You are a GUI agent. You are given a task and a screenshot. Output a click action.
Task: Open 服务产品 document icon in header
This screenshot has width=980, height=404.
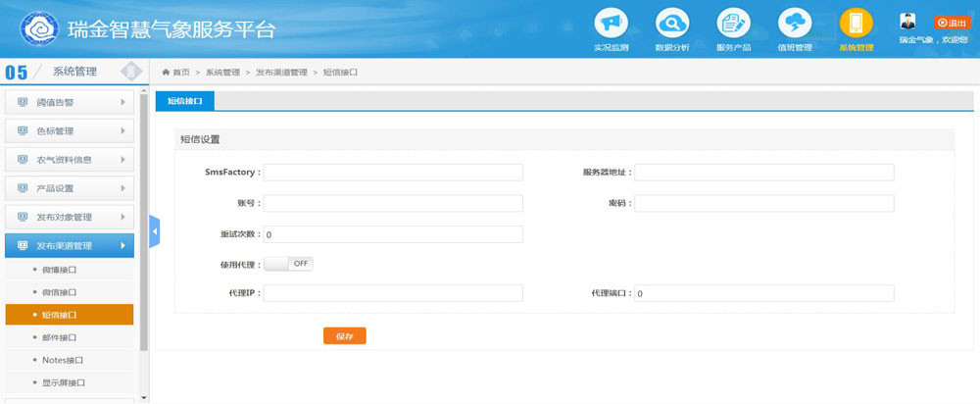tap(733, 24)
